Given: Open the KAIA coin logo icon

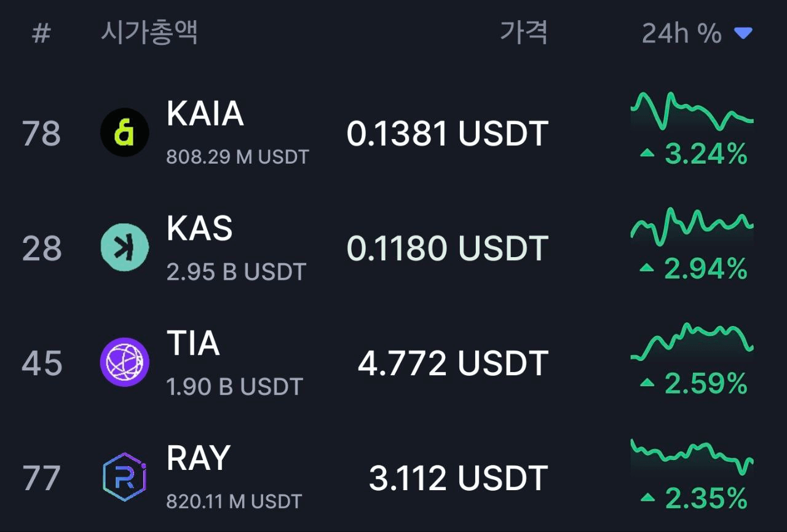Looking at the screenshot, I should coord(124,132).
